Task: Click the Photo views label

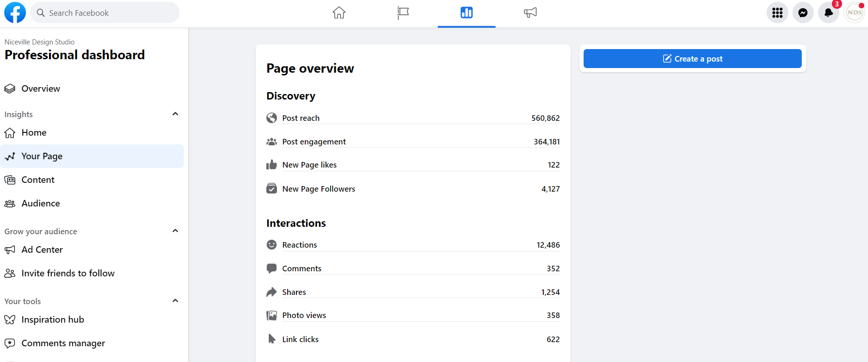Action: click(304, 315)
